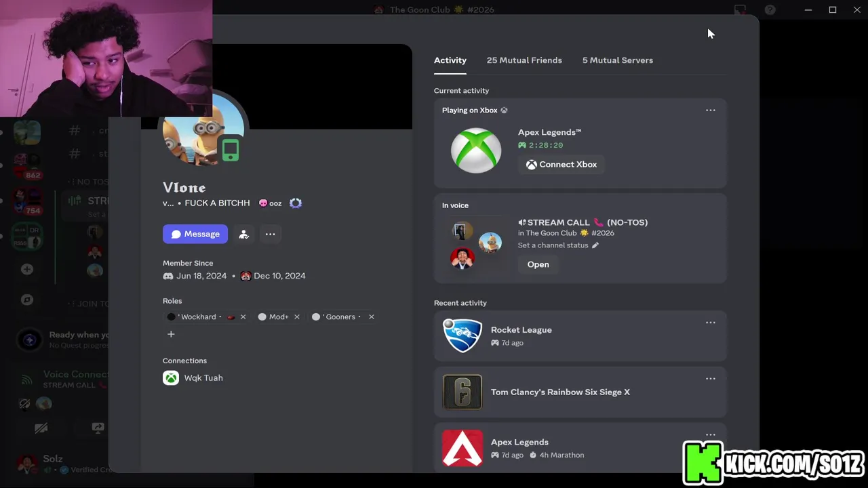This screenshot has width=868, height=488.
Task: Remove the Mod+ role
Action: pyautogui.click(x=296, y=317)
